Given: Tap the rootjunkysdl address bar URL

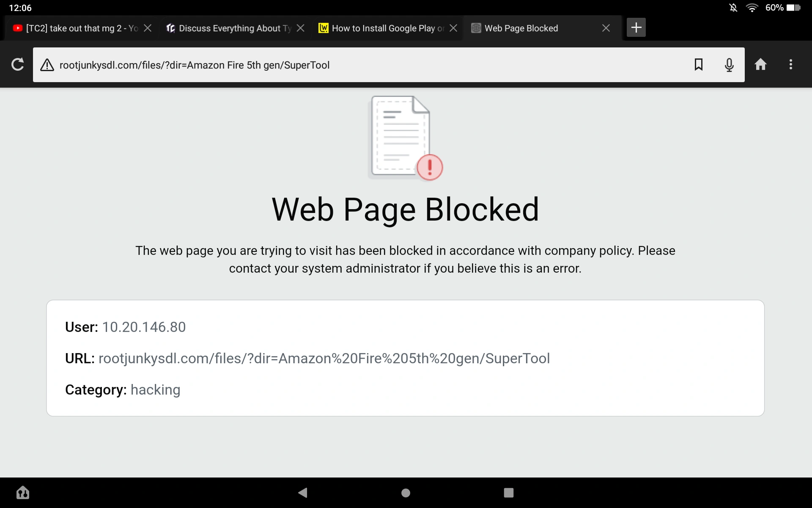Looking at the screenshot, I should pos(195,65).
